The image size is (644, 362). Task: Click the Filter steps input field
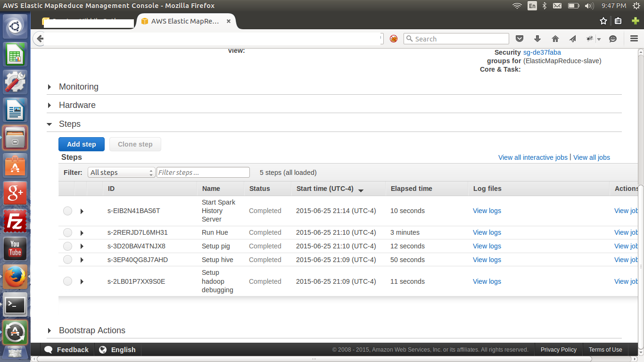pyautogui.click(x=203, y=173)
